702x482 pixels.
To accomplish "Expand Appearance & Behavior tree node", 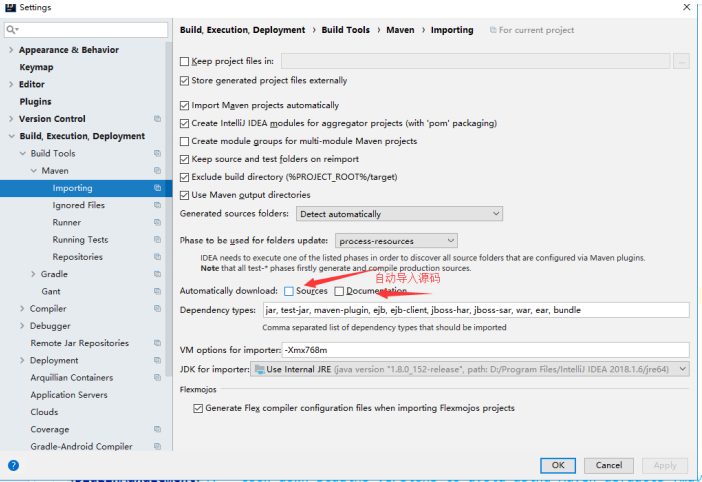I will pyautogui.click(x=11, y=50).
